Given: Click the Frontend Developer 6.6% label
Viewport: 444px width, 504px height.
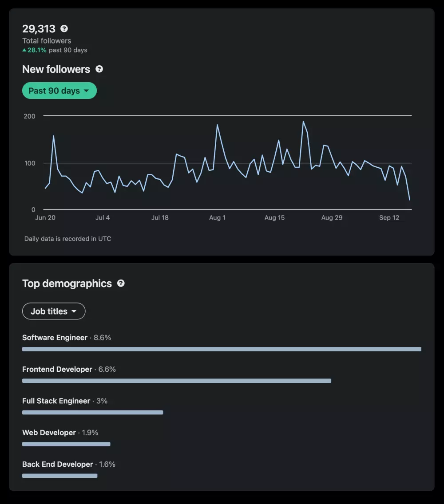Looking at the screenshot, I should click(69, 369).
